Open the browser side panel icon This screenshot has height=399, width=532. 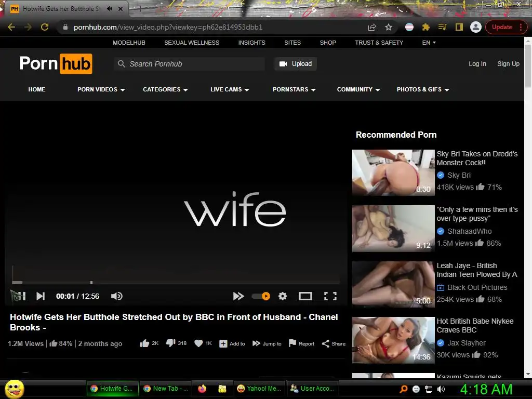[459, 27]
